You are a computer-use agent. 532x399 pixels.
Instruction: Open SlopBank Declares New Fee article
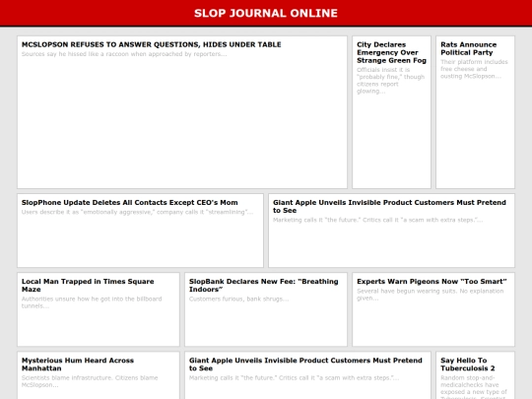(x=264, y=286)
